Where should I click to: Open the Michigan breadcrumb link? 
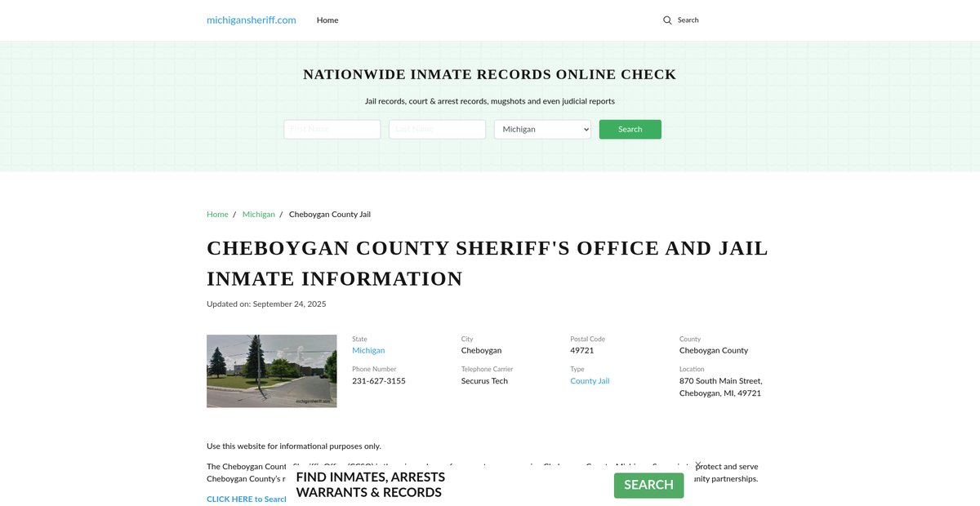259,214
